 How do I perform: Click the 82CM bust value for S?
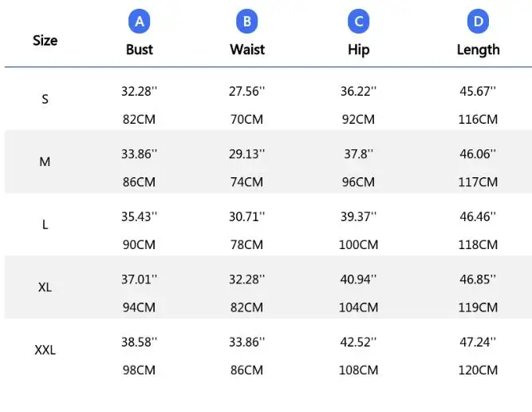(140, 120)
